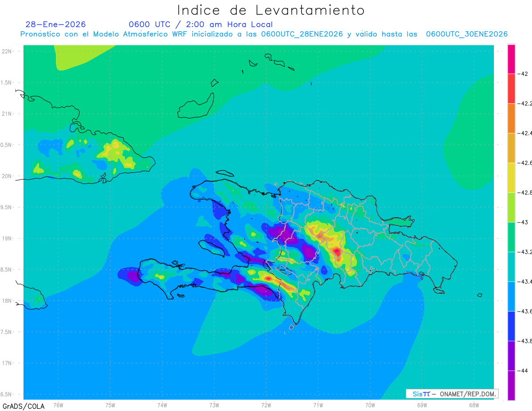
Task: Click the '73W' longitude label
Action: pyautogui.click(x=214, y=405)
